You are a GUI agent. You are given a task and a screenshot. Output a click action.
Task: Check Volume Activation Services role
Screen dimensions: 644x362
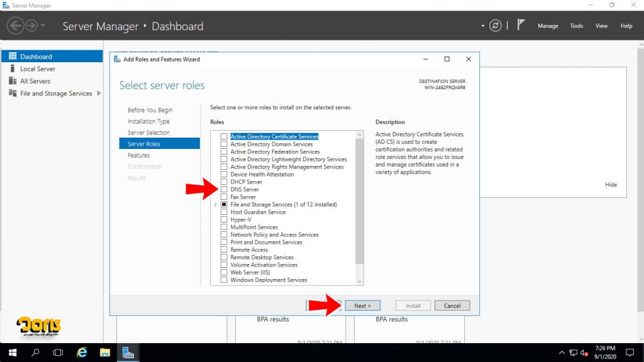[x=224, y=265]
